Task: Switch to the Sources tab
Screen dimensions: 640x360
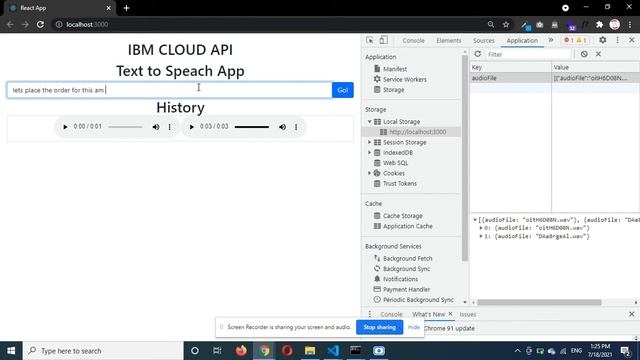Action: [x=484, y=40]
